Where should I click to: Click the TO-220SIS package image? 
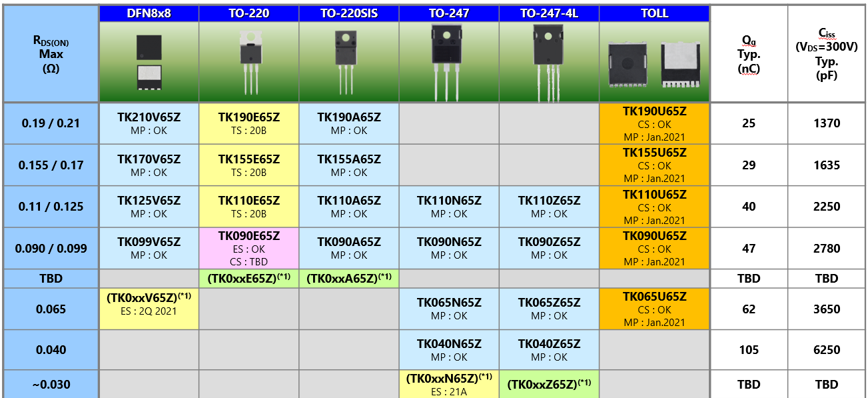[x=348, y=62]
